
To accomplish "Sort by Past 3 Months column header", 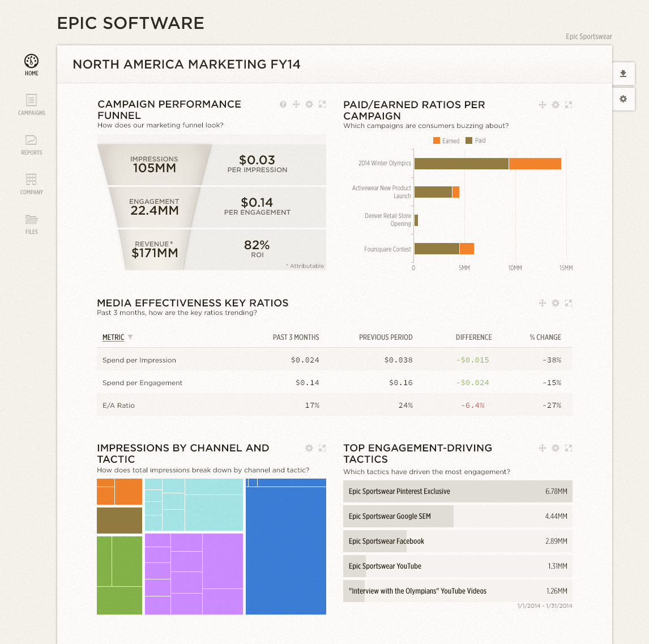I will [296, 338].
